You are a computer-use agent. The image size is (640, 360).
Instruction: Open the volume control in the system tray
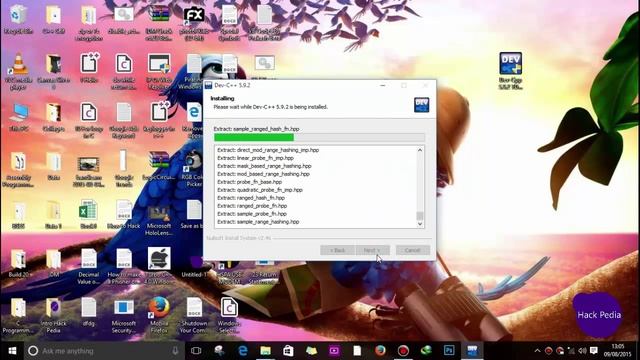pos(582,351)
